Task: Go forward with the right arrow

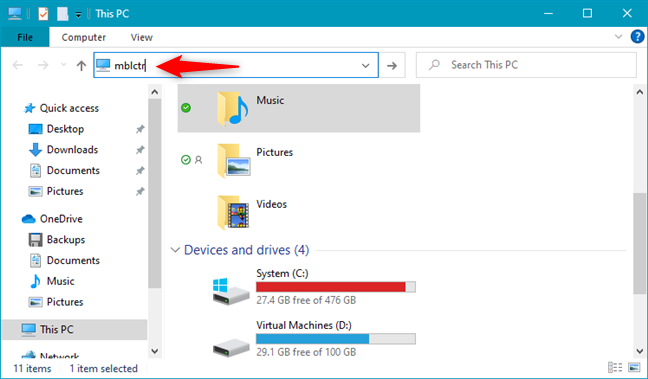Action: (x=43, y=65)
